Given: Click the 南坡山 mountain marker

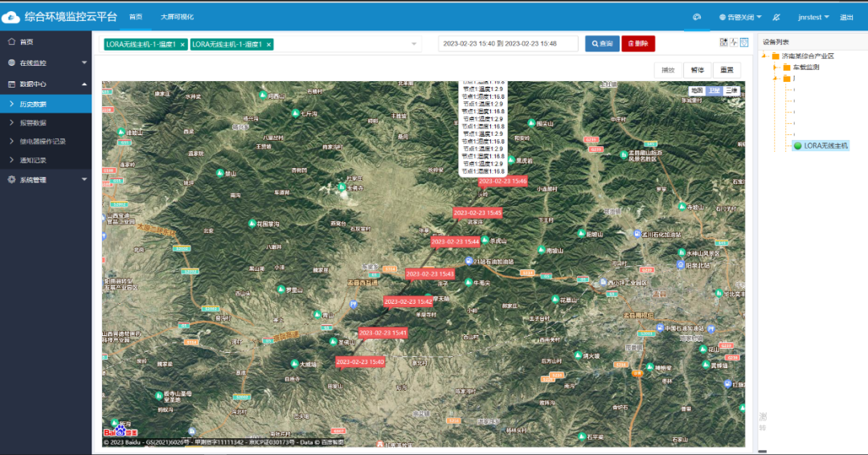Looking at the screenshot, I should coord(542,250).
